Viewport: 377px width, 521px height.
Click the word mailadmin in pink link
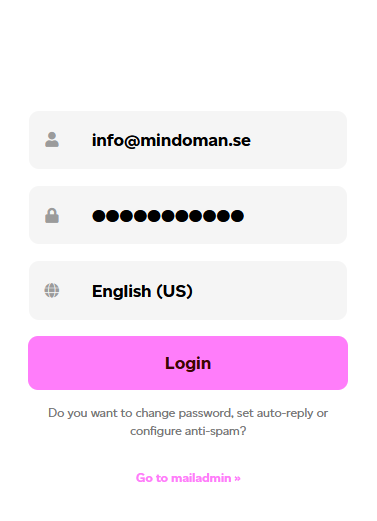201,478
